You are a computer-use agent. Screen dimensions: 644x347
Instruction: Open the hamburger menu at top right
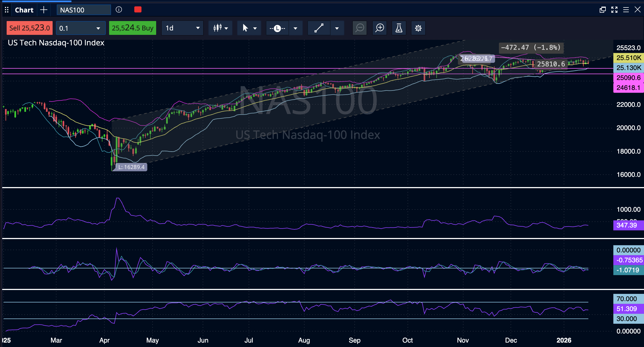pos(626,9)
